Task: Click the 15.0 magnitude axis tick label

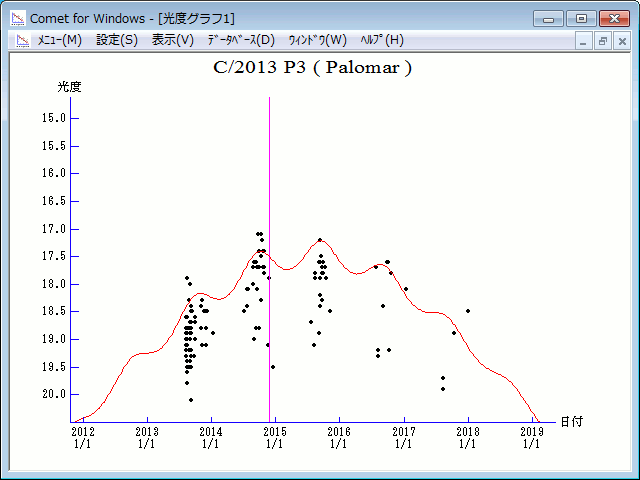Action: click(54, 118)
